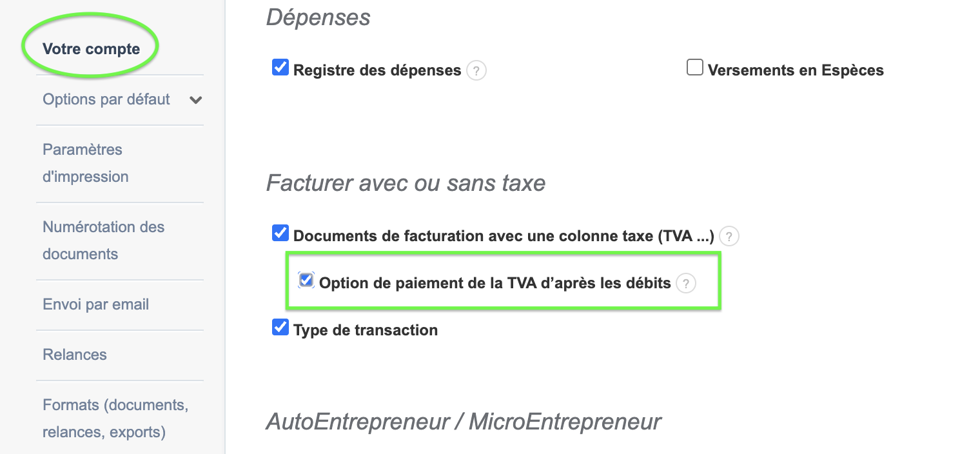This screenshot has height=454, width=980.
Task: Disable Documents de facturation avec une colonne taxe
Action: [280, 233]
